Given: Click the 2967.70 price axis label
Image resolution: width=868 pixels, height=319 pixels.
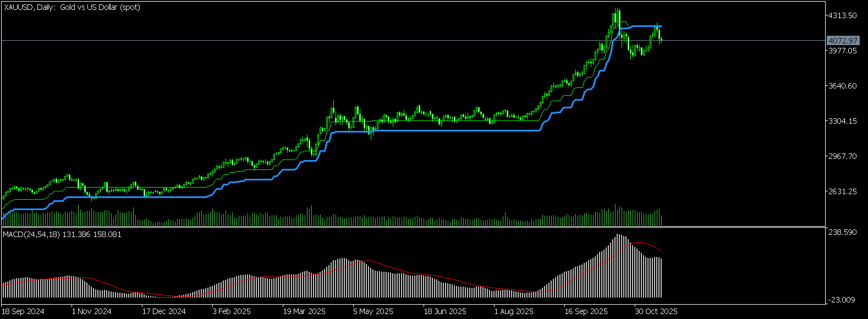Looking at the screenshot, I should click(843, 156).
